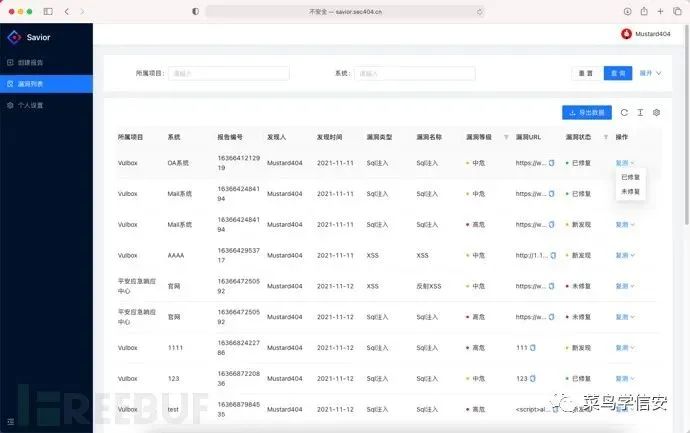The width and height of the screenshot is (690, 433).
Task: Select 已修复 in the dropdown menu
Action: coord(630,177)
